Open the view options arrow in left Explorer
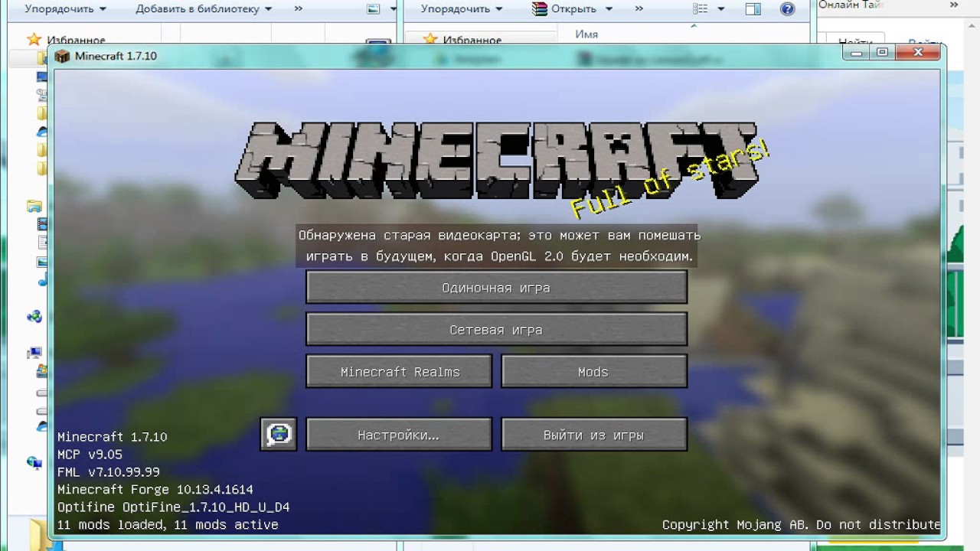Viewport: 980px width, 551px height. click(394, 9)
